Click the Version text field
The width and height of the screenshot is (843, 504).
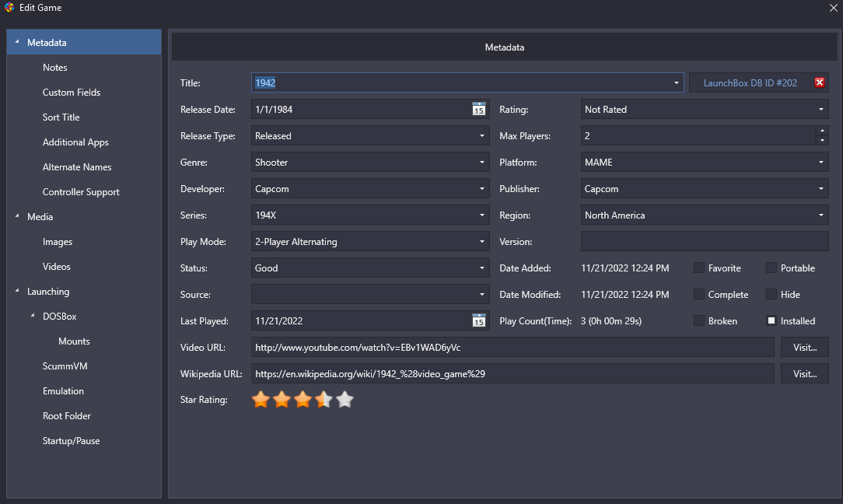click(704, 242)
